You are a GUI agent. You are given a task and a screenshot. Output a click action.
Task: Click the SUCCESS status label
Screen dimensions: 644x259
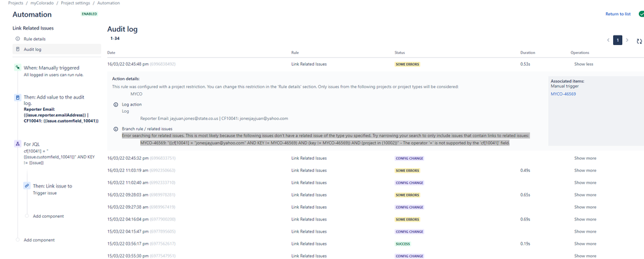click(x=402, y=244)
